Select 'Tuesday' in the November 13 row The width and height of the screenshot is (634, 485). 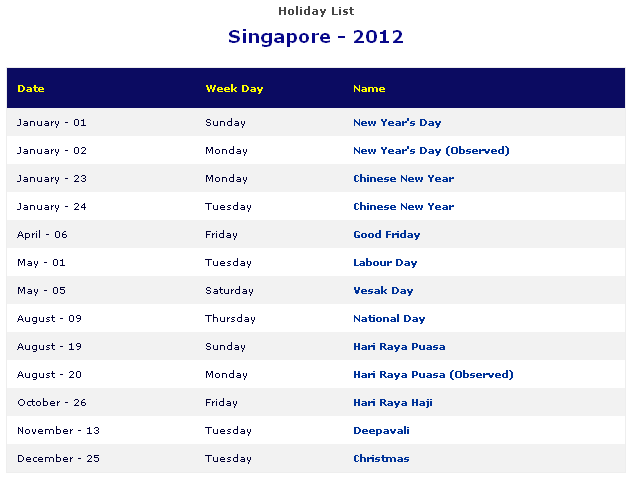pyautogui.click(x=228, y=430)
